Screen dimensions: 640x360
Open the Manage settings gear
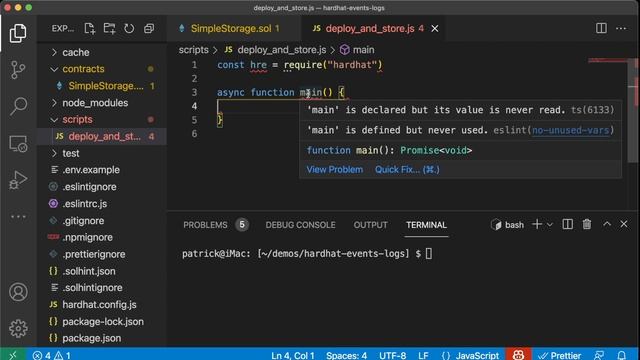pyautogui.click(x=18, y=328)
